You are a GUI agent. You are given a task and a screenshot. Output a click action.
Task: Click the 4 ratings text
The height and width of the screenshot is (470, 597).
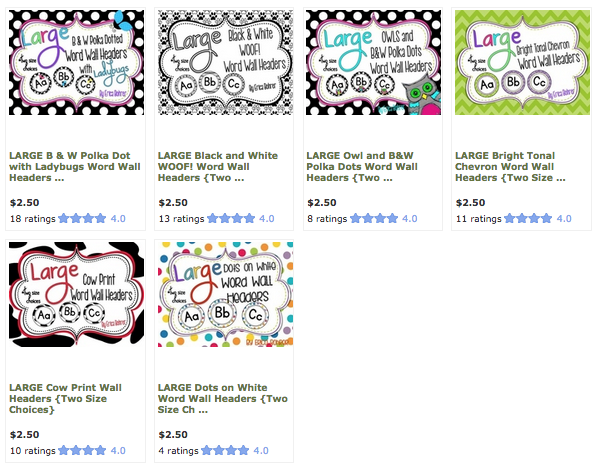coord(179,451)
